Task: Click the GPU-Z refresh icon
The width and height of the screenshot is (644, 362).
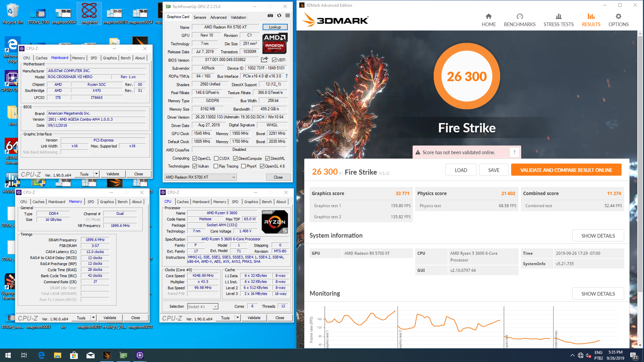Action: (x=279, y=16)
